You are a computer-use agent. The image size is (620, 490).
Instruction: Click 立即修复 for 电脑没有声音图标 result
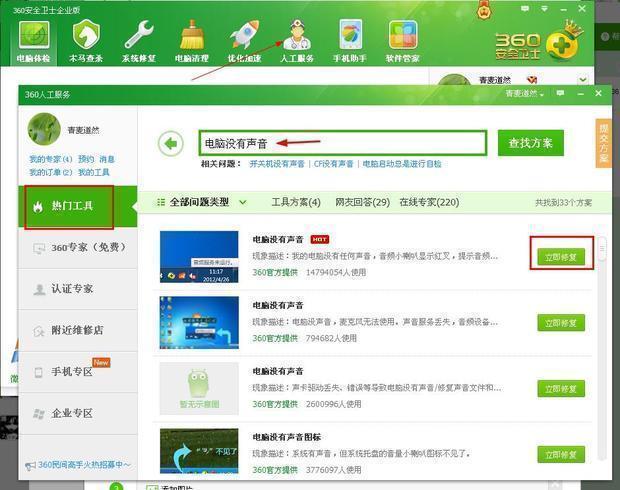(x=561, y=454)
